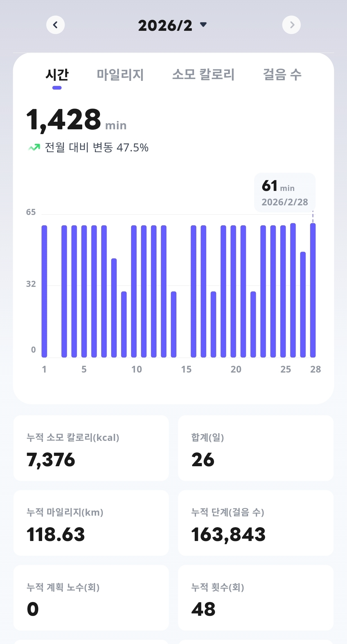Go to the previous month

(56, 25)
